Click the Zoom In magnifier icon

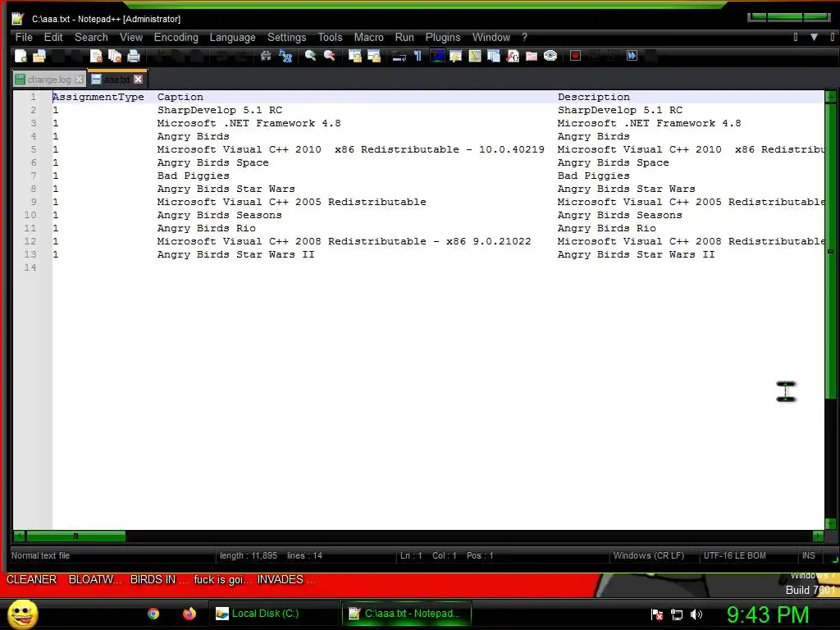(x=310, y=56)
